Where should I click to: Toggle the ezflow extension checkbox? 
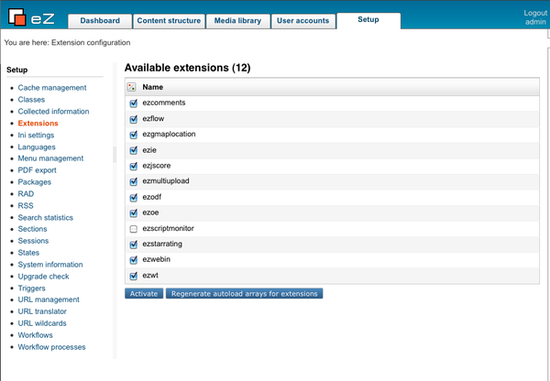pyautogui.click(x=133, y=119)
